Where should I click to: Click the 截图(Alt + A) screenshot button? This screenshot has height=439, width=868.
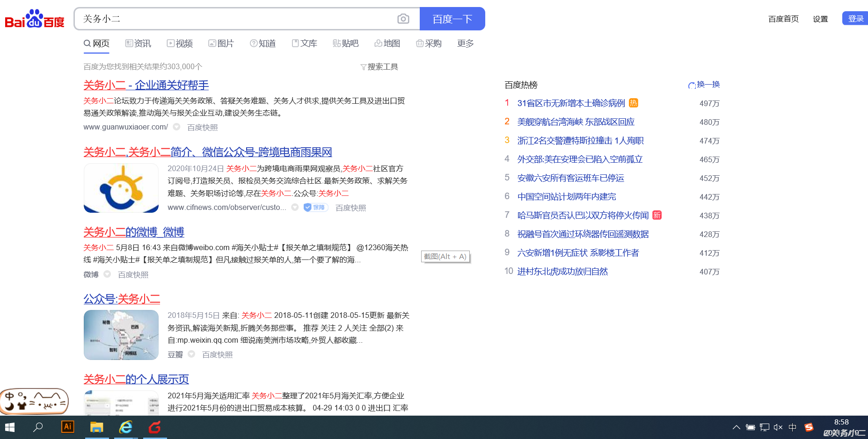[445, 257]
